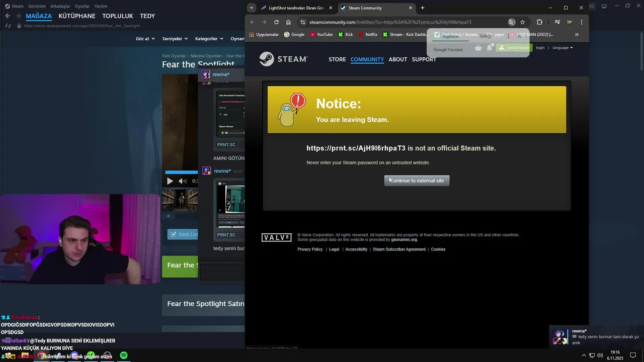
Task: Open COMMUNITY in Steam web header
Action: point(367,59)
